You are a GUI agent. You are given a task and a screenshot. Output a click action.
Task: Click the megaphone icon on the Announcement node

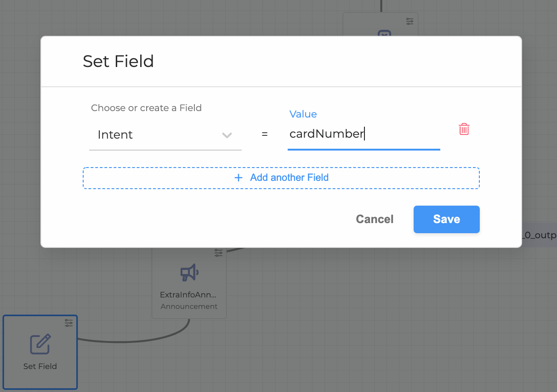[189, 272]
